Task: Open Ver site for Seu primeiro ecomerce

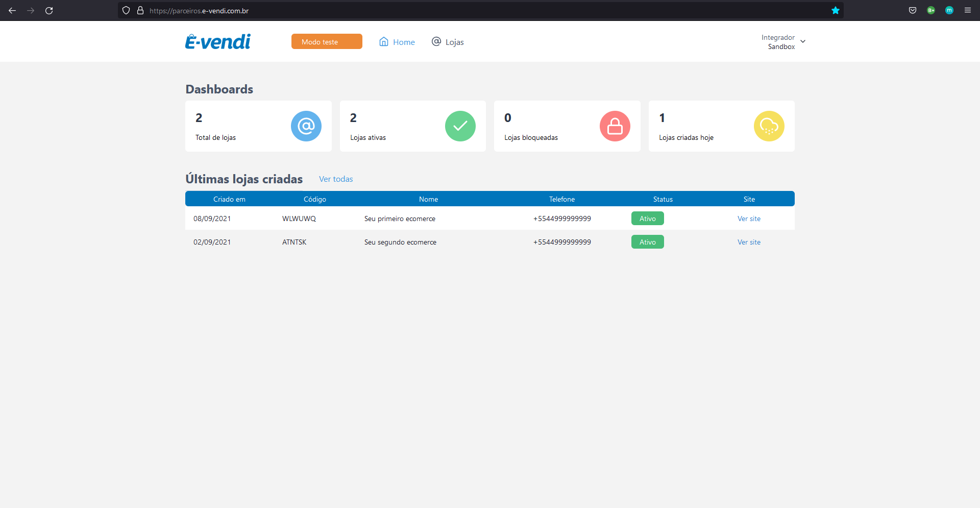Action: (749, 219)
